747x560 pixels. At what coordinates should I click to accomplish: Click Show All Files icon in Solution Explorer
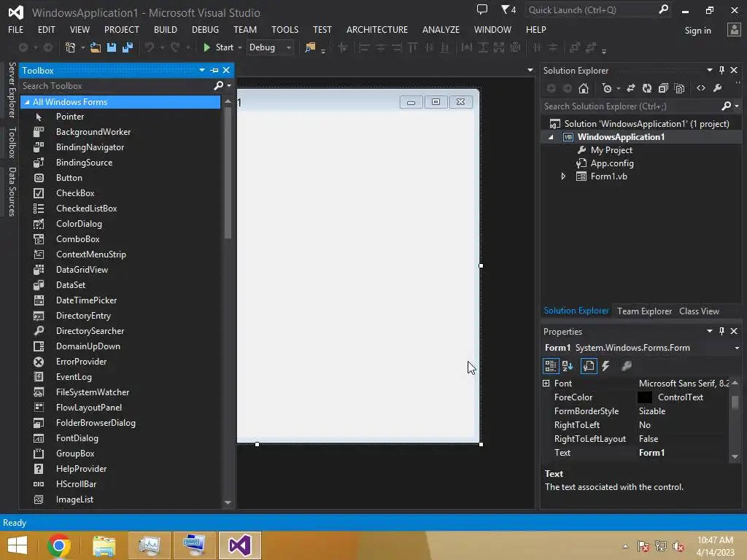(680, 88)
